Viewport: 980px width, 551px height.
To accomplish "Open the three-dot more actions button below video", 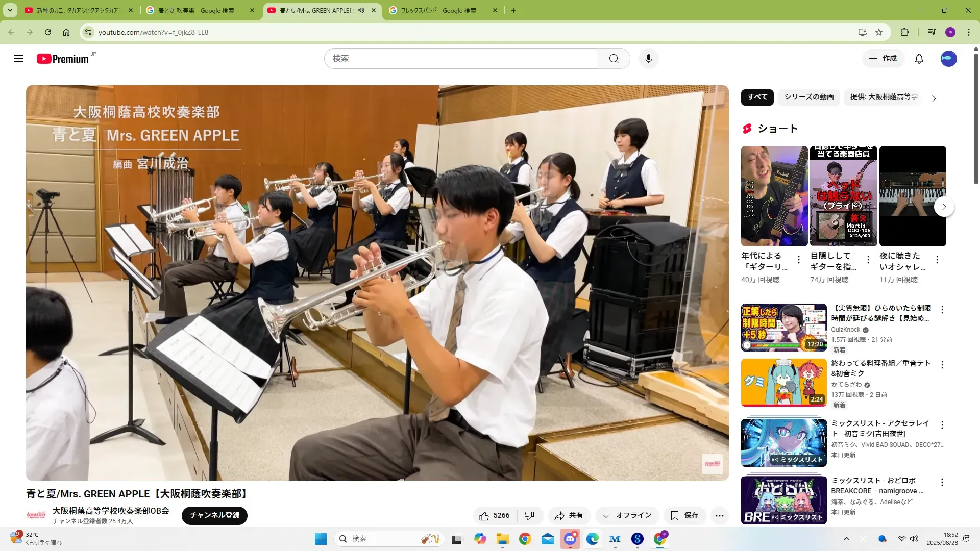I will pos(719,516).
